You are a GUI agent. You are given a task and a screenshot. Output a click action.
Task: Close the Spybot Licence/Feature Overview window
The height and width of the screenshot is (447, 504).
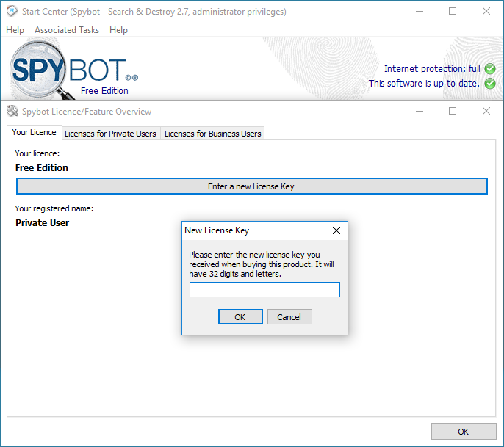tap(486, 111)
